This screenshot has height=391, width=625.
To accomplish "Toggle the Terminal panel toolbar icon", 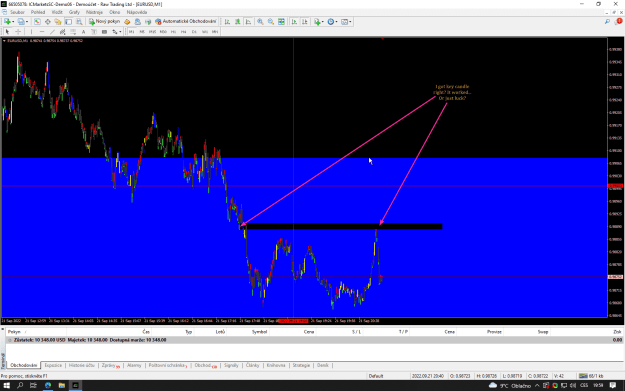I will tap(69, 22).
